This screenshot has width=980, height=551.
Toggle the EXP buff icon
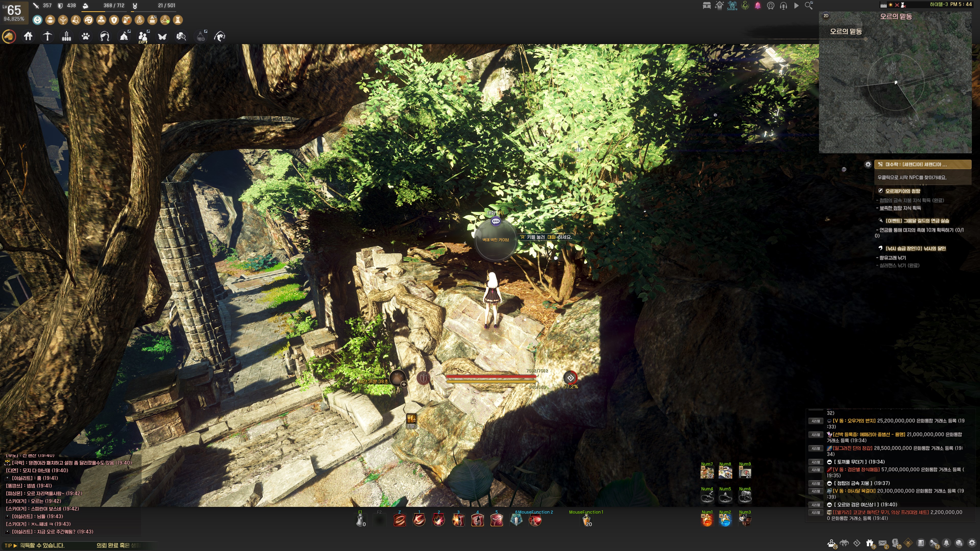coord(140,20)
